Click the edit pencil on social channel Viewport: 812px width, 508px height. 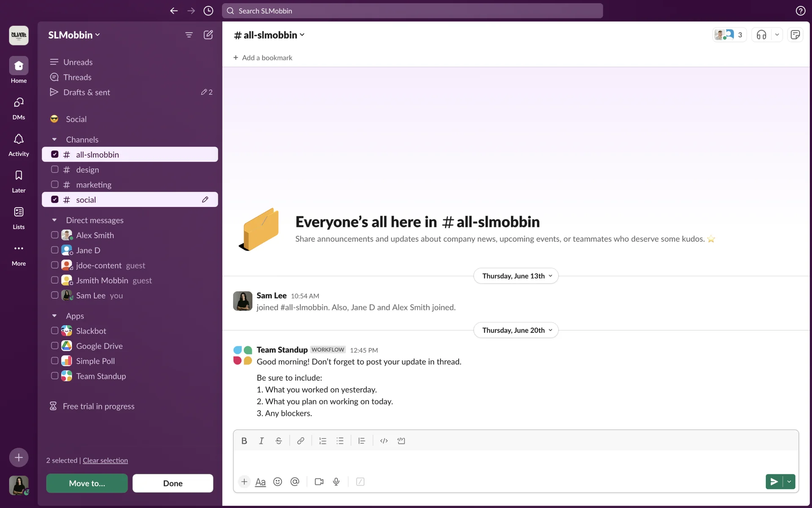(x=205, y=199)
